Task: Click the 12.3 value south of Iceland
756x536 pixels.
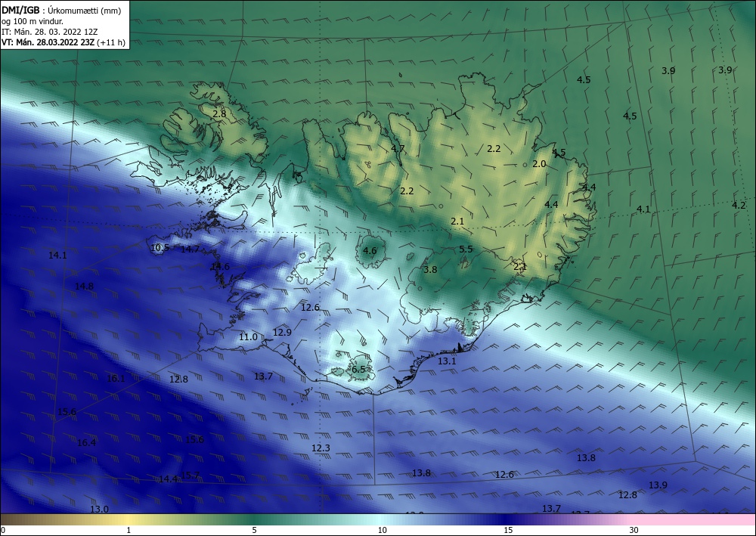Action: click(321, 448)
